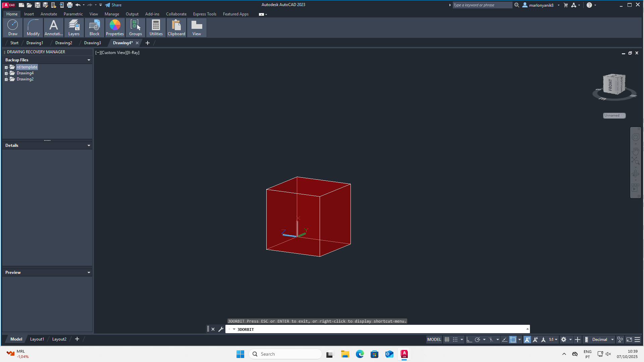
Task: Click the Properties color wheel icon
Action: point(115,25)
